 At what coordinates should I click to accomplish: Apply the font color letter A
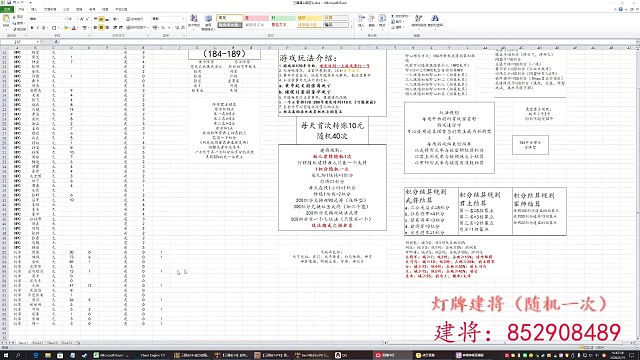click(74, 28)
